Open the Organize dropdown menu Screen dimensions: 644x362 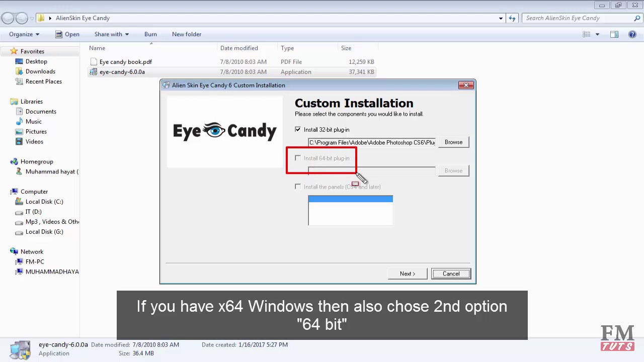click(24, 34)
